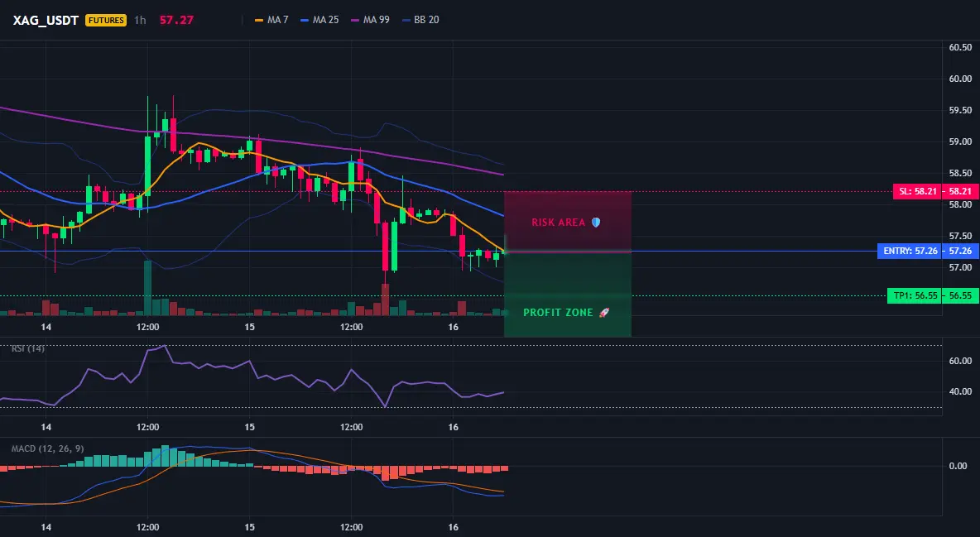Select the XAG_USDT symbol name
Image resolution: width=980 pixels, height=537 pixels.
click(46, 20)
